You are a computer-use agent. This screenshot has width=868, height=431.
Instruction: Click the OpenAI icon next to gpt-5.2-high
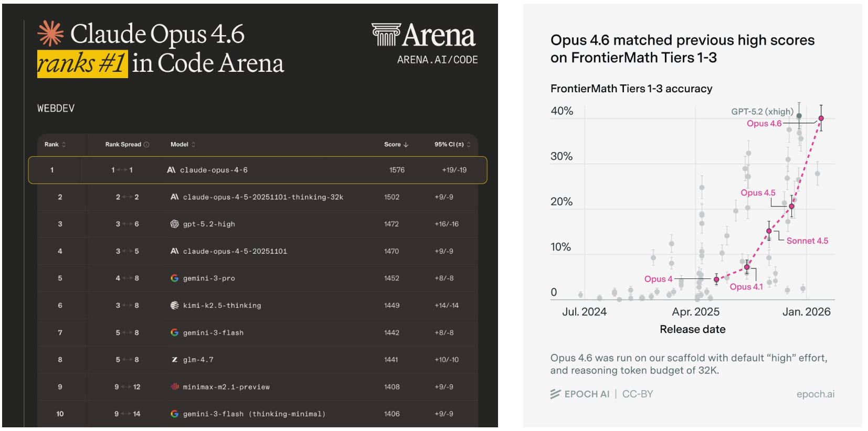(174, 224)
